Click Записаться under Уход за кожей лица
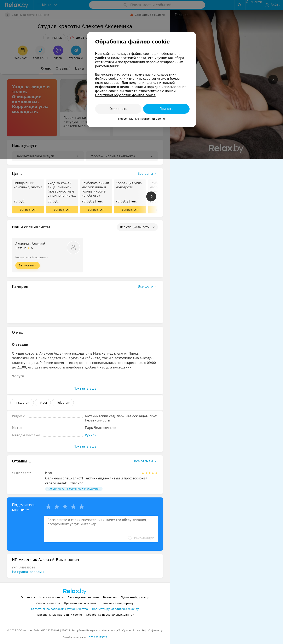The height and width of the screenshot is (644, 283). pyautogui.click(x=62, y=210)
